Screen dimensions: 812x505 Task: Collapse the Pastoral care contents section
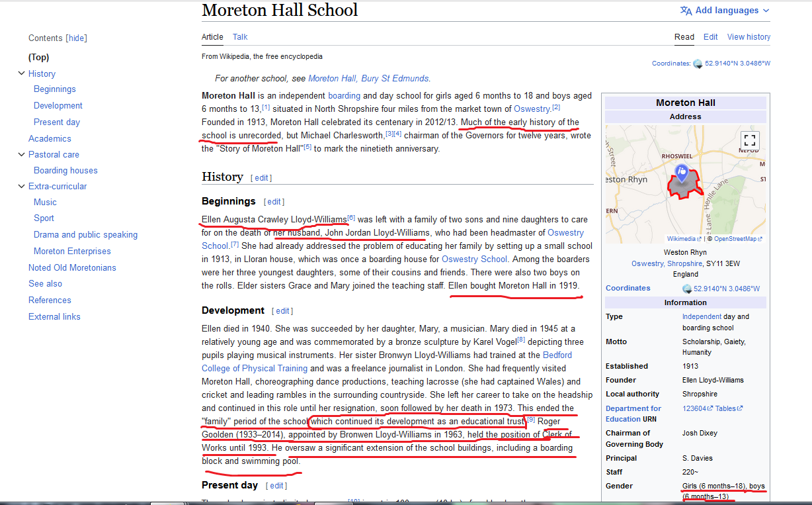21,154
